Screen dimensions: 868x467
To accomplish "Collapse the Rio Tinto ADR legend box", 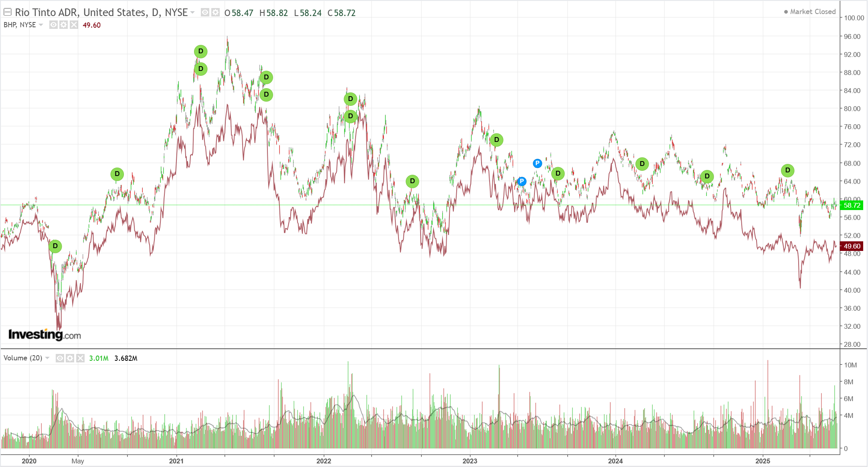I will click(7, 12).
